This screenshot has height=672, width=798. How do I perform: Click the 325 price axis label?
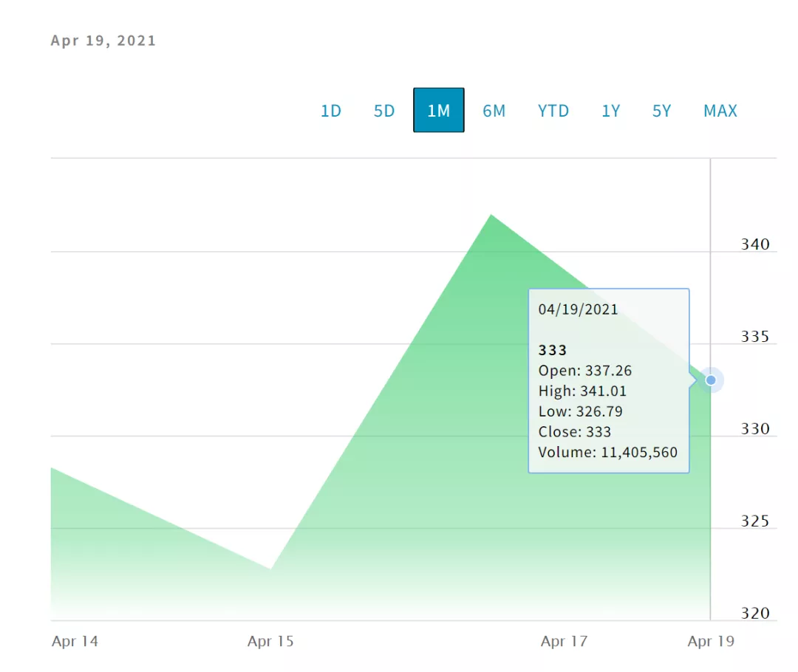click(x=755, y=521)
